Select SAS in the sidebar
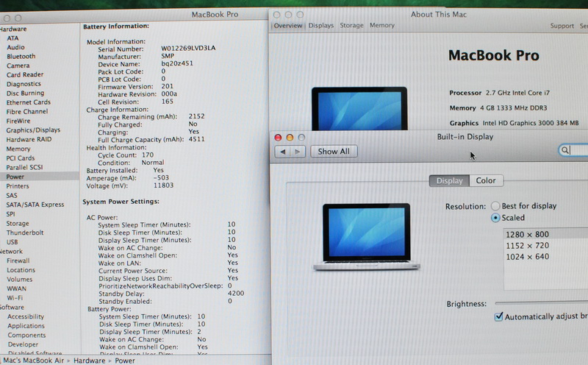Viewport: 588px width, 365px height. (x=12, y=195)
